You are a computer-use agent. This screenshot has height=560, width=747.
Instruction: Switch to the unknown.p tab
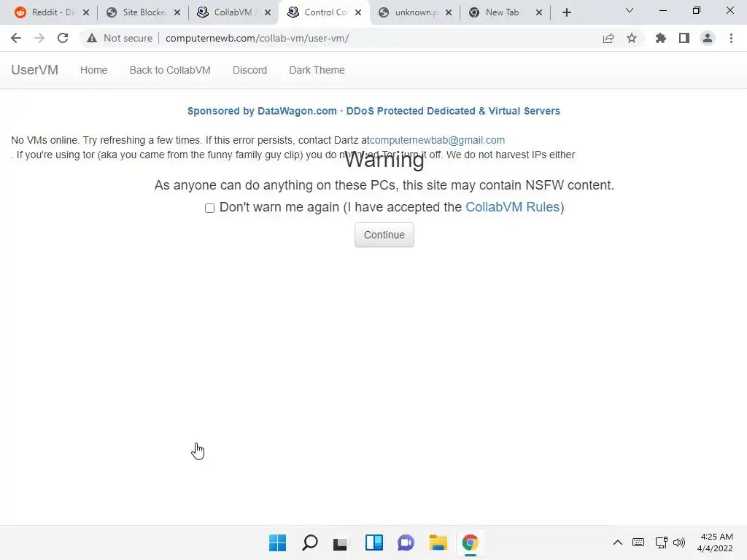414,12
